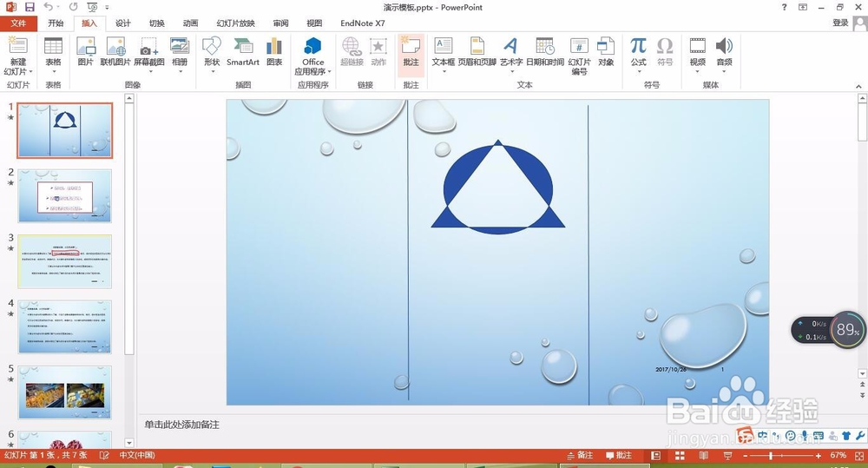Insert 艺术字 WordArt

tap(511, 46)
